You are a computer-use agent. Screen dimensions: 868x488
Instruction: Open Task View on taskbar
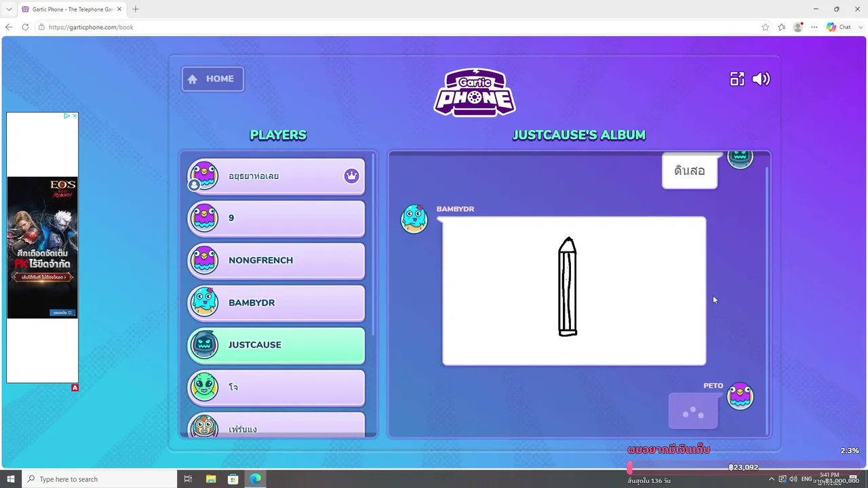[189, 479]
